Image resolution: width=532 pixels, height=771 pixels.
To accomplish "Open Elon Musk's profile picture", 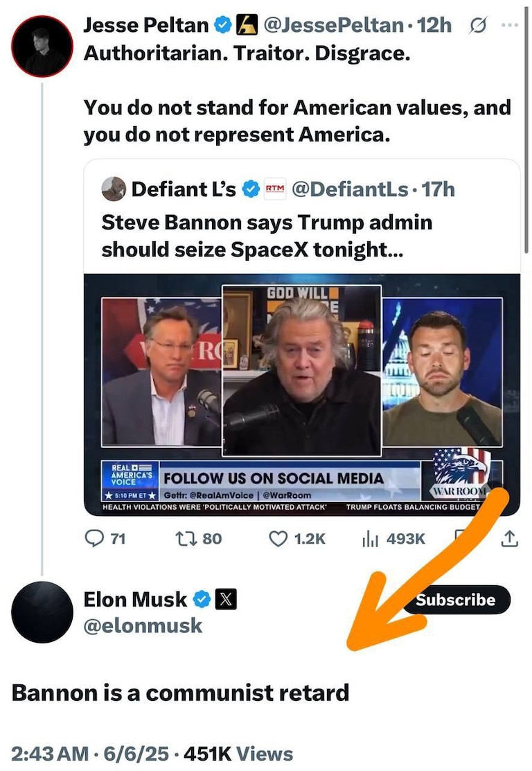I will pyautogui.click(x=42, y=612).
